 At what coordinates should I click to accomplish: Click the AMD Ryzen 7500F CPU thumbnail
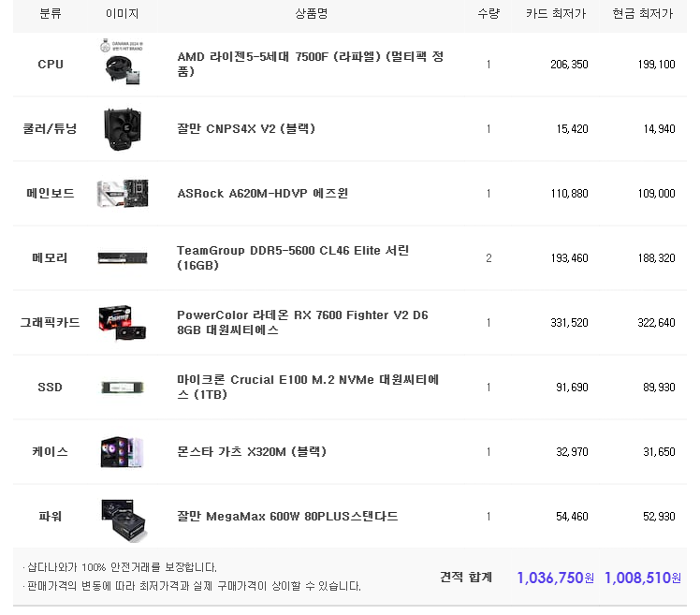point(122,64)
